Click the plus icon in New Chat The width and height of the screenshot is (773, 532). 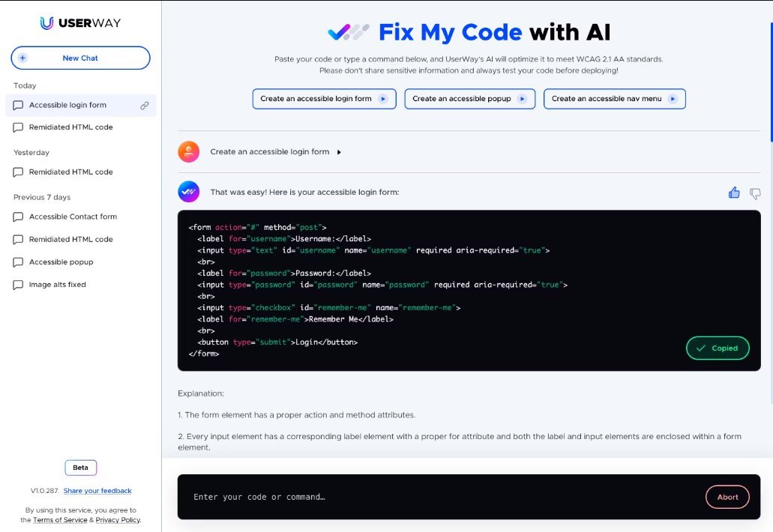pos(22,58)
